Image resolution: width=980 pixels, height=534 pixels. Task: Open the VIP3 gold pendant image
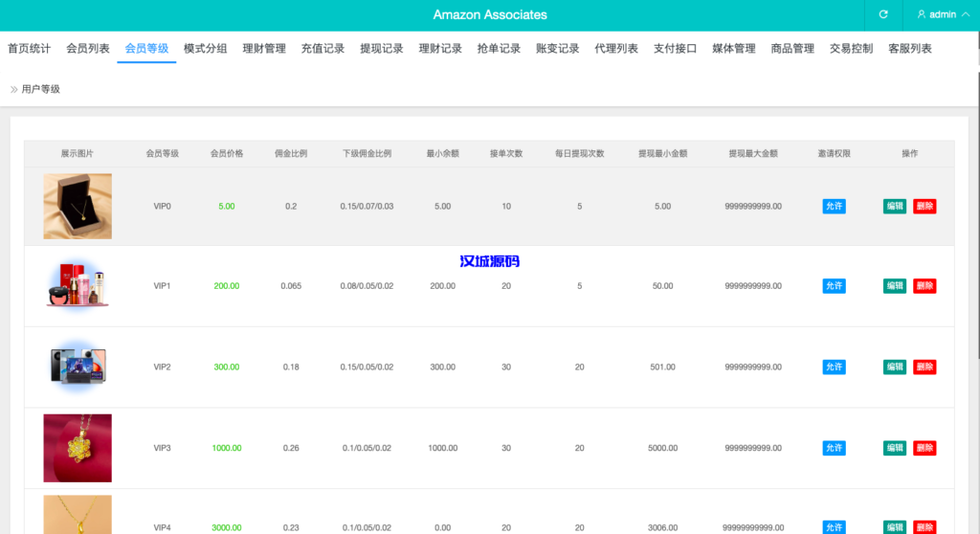click(x=78, y=448)
